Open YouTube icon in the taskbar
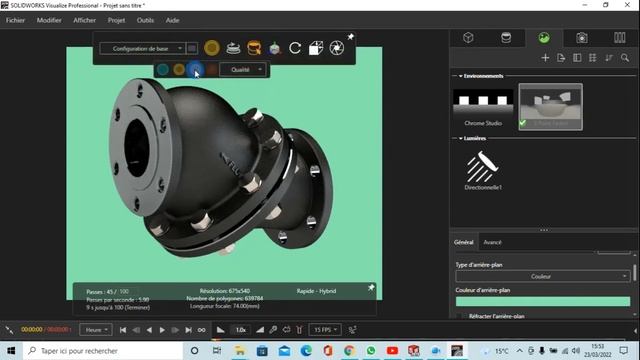 pos(392,351)
